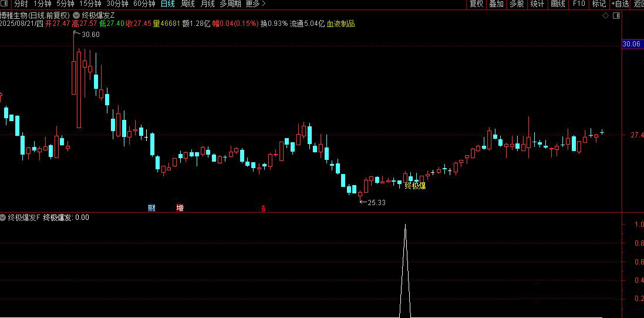
Task: Click the 标记 mark button
Action: point(599,4)
